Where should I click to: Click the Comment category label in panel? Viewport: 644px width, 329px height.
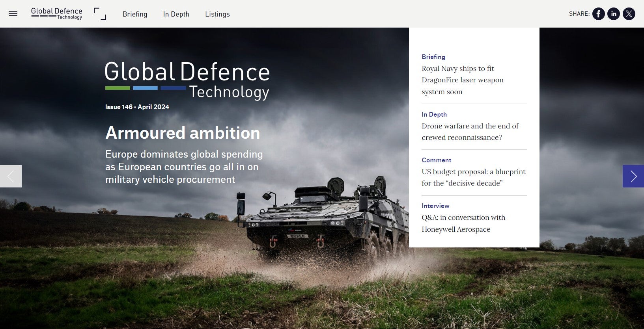[x=436, y=160]
